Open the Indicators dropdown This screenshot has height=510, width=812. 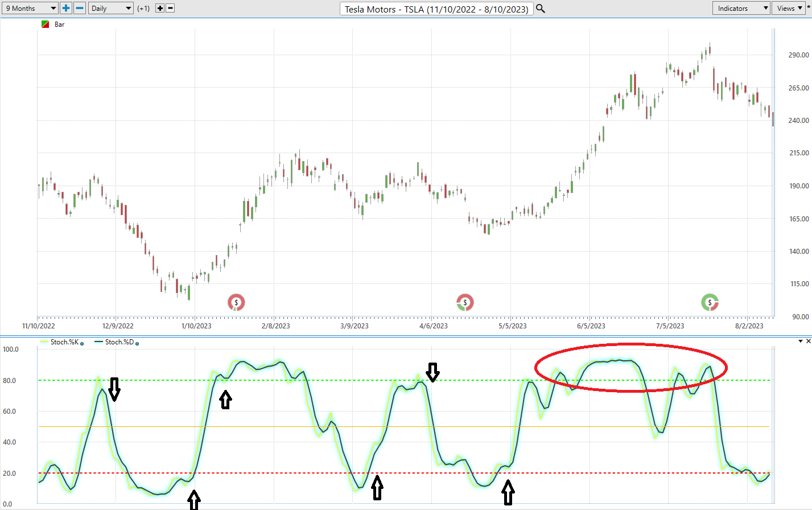pos(741,8)
